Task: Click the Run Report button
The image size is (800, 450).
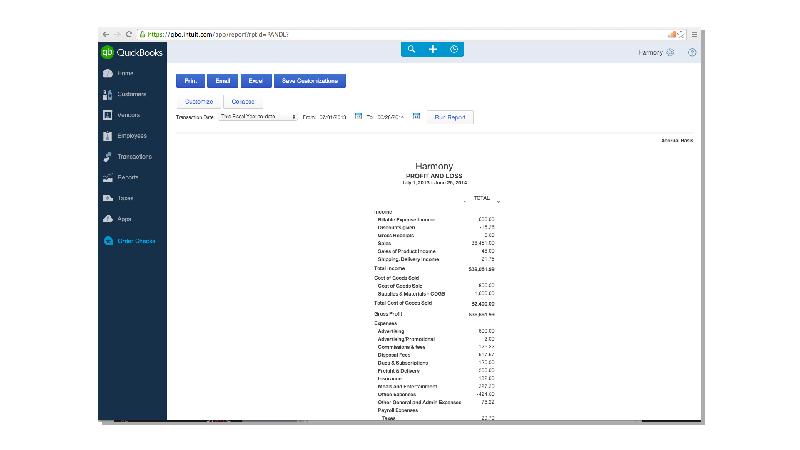Action: [452, 118]
